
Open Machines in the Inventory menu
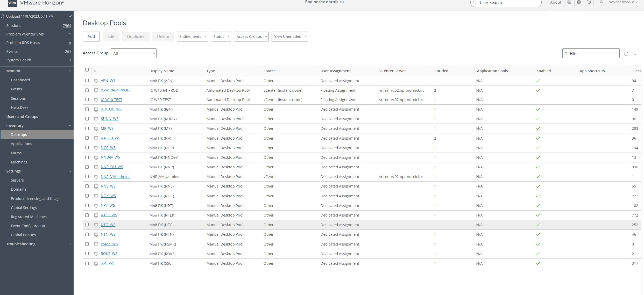(x=19, y=162)
